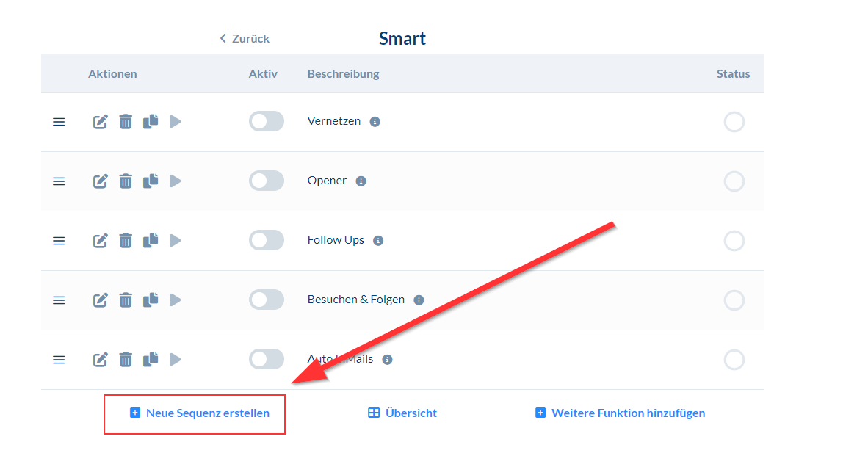
Task: Click status circle for Besuchen & Folgen
Action: point(734,300)
